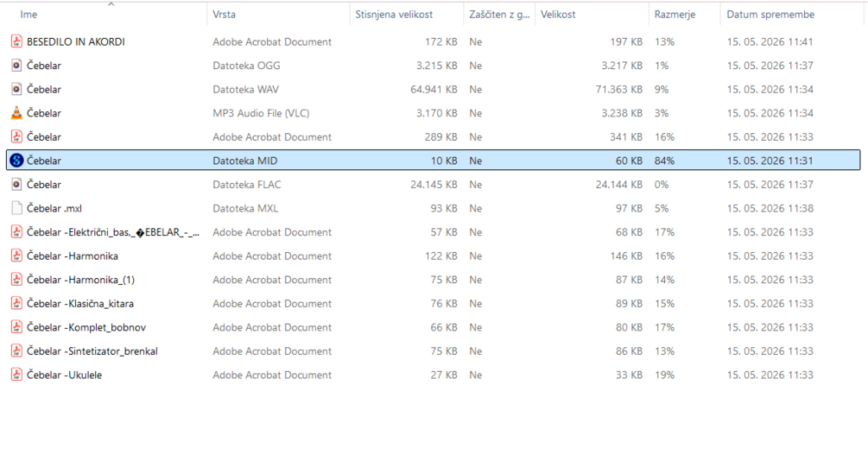Click blue icon of Čebelar MID file
Screen dimensions: 868x467
[16, 161]
